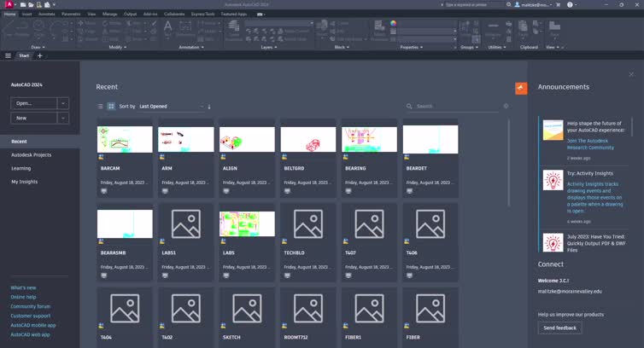Open the ALIGN drawing thumbnail
Screen dimensions: 644x348
tap(247, 139)
